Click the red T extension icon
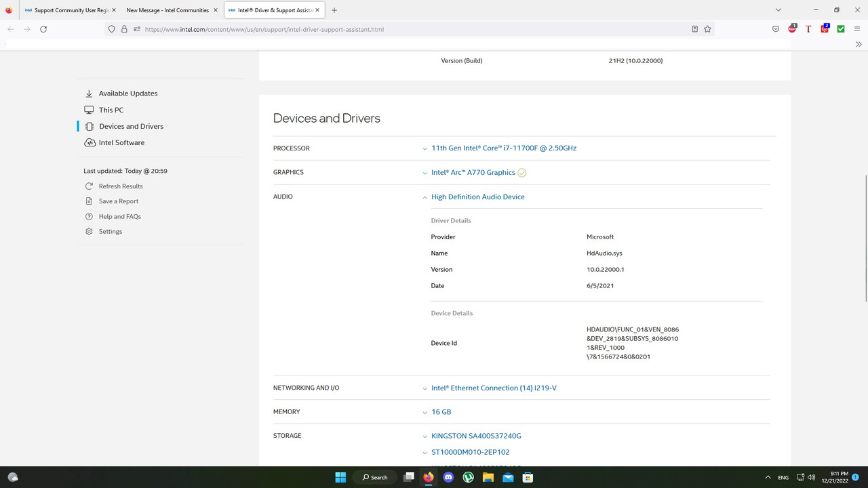The height and width of the screenshot is (488, 868). coord(808,29)
